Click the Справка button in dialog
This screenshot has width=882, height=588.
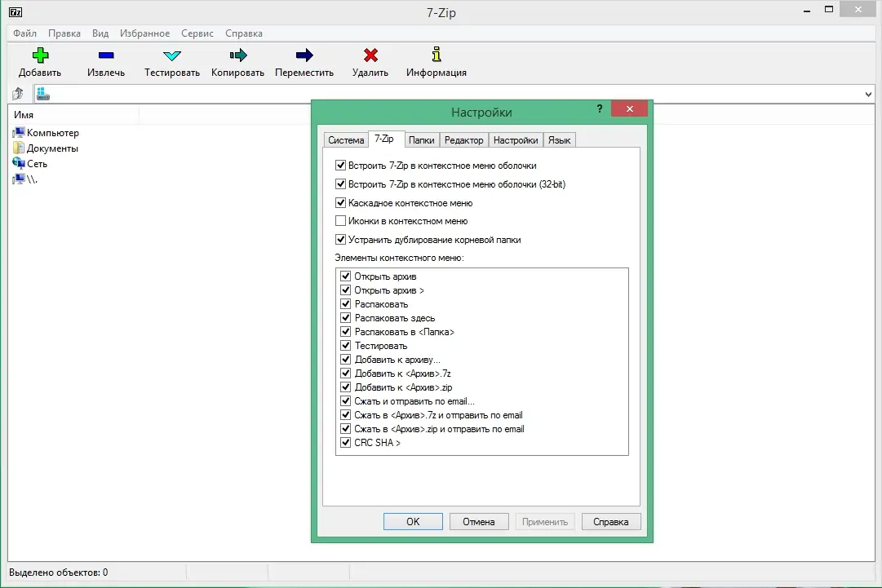611,522
